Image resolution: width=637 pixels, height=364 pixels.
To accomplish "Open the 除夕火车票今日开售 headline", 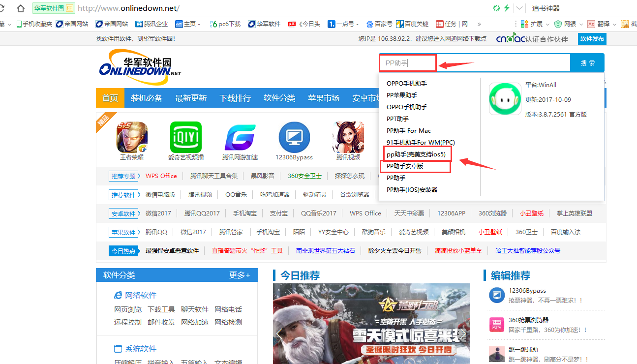I will [395, 250].
